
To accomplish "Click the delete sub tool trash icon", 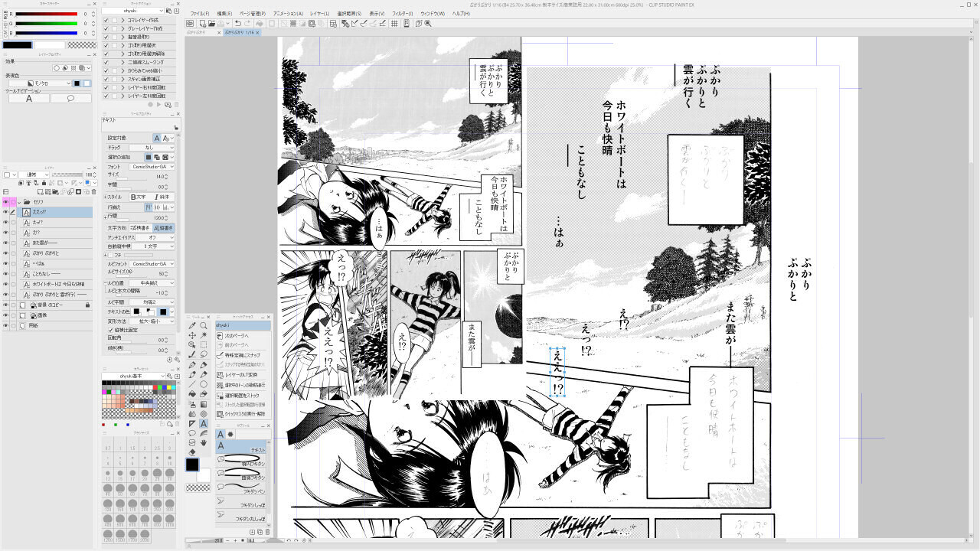I will [x=267, y=532].
